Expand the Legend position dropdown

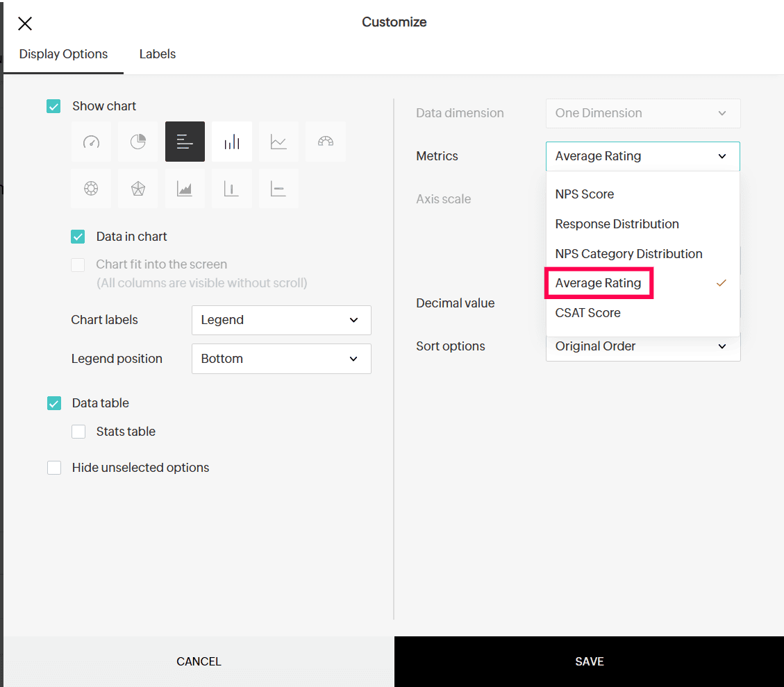(x=281, y=359)
